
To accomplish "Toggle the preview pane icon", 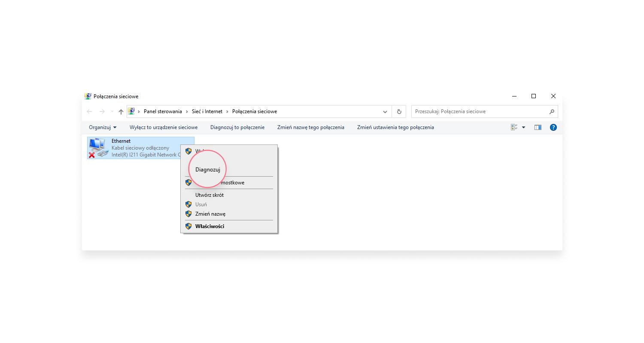I will click(x=538, y=127).
